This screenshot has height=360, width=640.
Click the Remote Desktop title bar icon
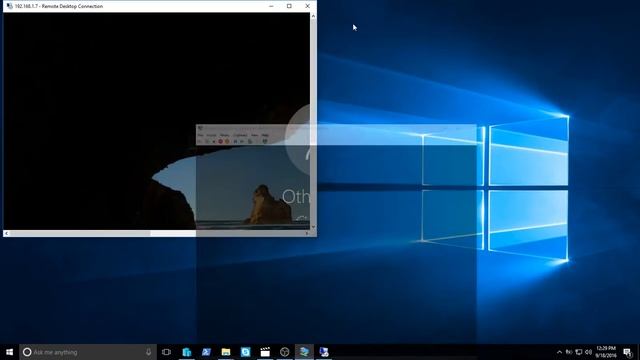(x=9, y=6)
